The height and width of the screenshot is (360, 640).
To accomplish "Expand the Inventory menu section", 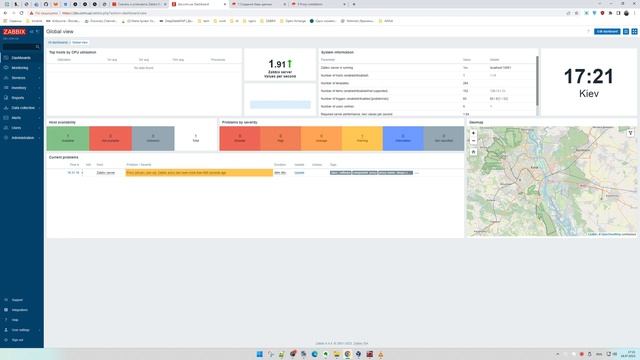I will tap(21, 88).
